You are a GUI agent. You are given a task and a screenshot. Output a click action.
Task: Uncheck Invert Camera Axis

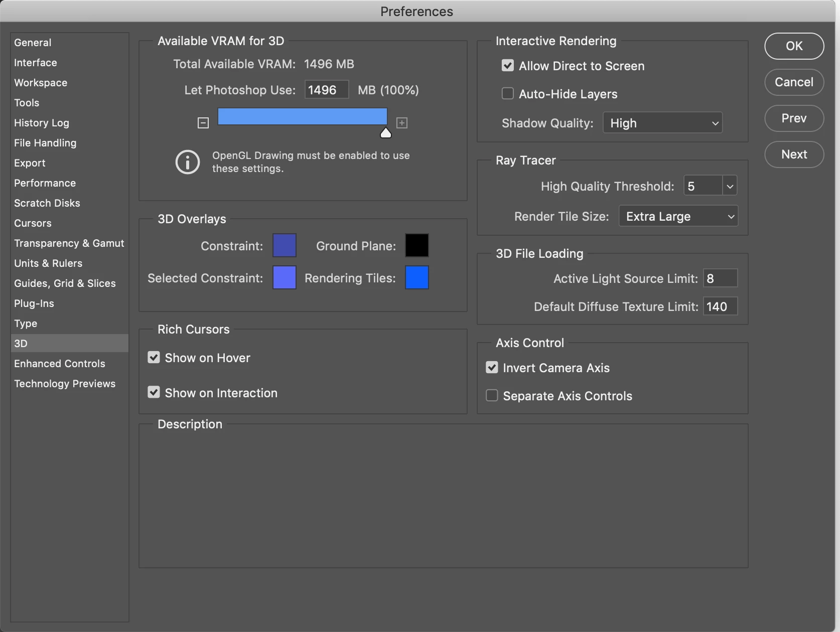(x=492, y=367)
